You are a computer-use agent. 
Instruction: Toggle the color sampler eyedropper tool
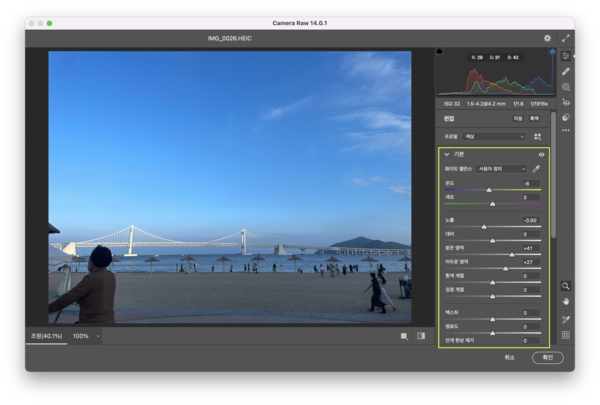pyautogui.click(x=566, y=319)
